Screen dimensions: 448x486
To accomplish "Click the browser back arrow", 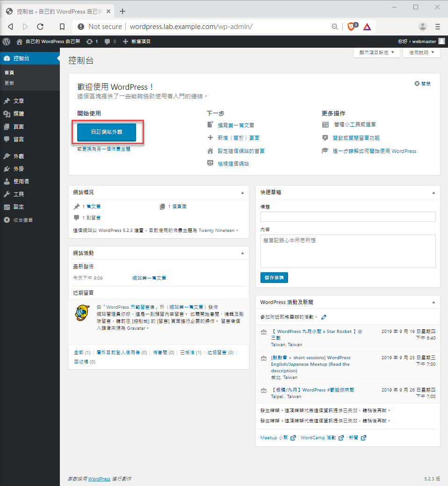I will click(11, 27).
